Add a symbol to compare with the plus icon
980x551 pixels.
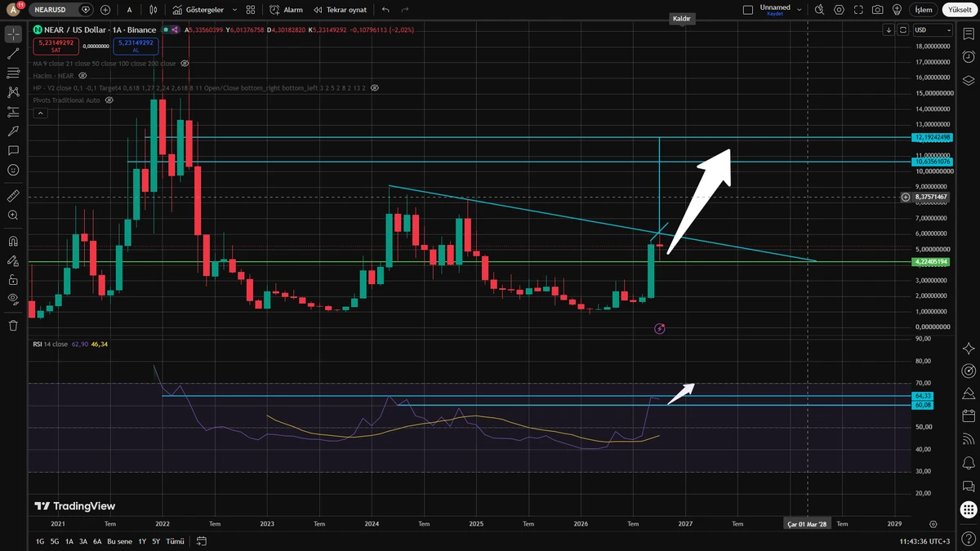pos(105,10)
